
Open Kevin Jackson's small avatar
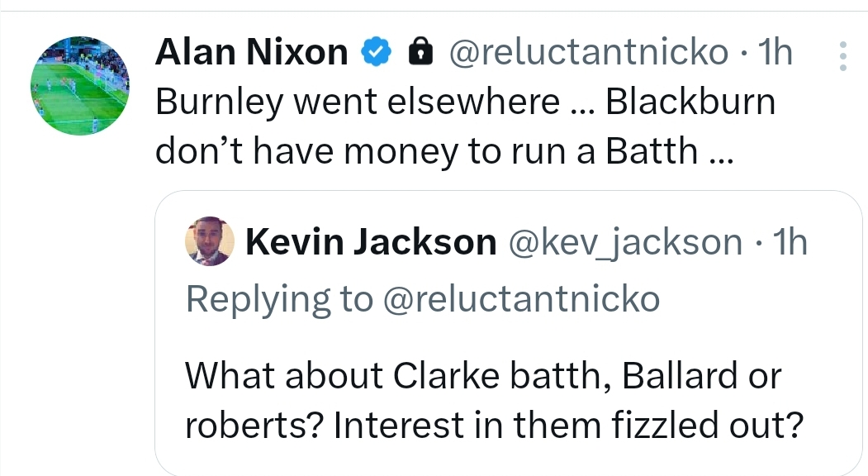[211, 242]
